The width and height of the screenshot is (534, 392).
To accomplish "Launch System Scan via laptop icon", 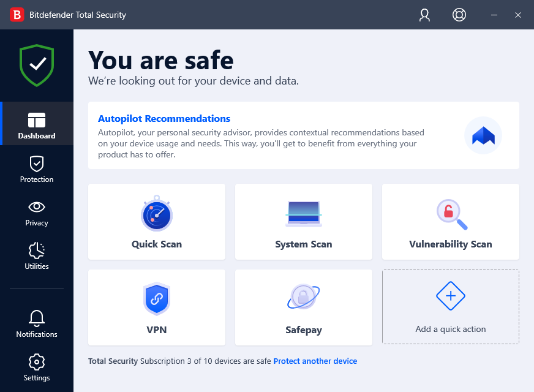I will (304, 214).
